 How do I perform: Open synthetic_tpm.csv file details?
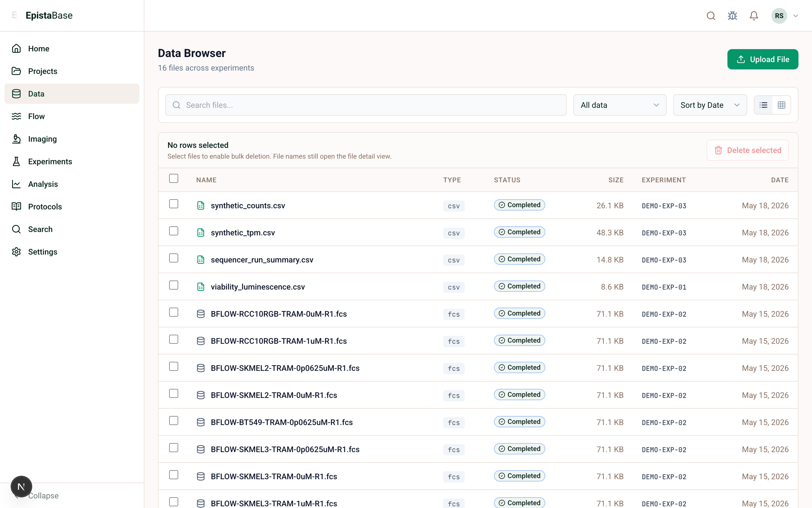(242, 233)
